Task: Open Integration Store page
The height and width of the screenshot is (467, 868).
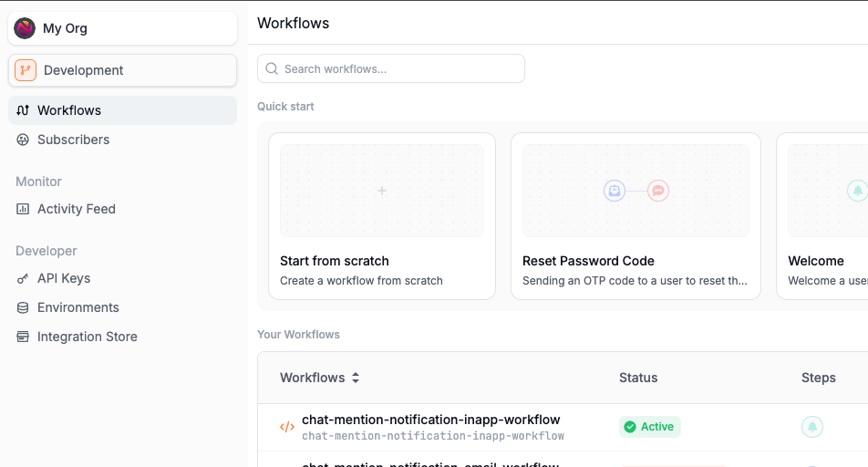Action: click(123, 337)
